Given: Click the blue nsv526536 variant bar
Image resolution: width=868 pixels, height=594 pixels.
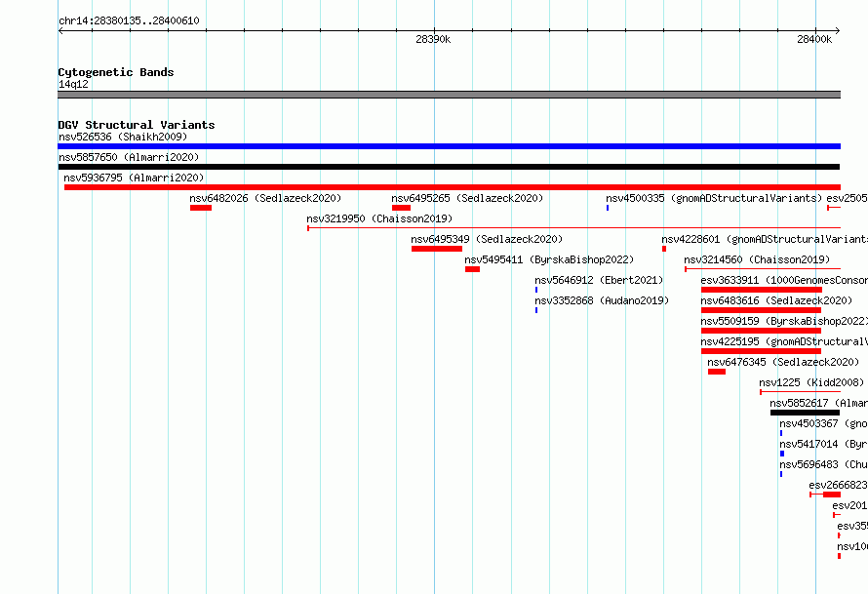Looking at the screenshot, I should click(449, 146).
